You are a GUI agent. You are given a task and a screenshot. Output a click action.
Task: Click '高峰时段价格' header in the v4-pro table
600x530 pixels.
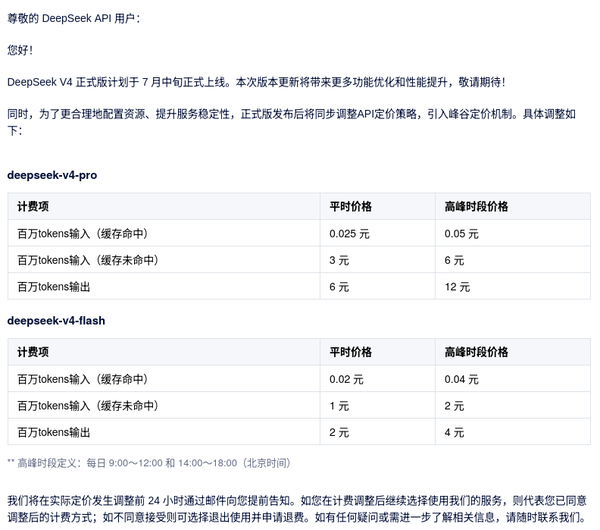point(476,207)
